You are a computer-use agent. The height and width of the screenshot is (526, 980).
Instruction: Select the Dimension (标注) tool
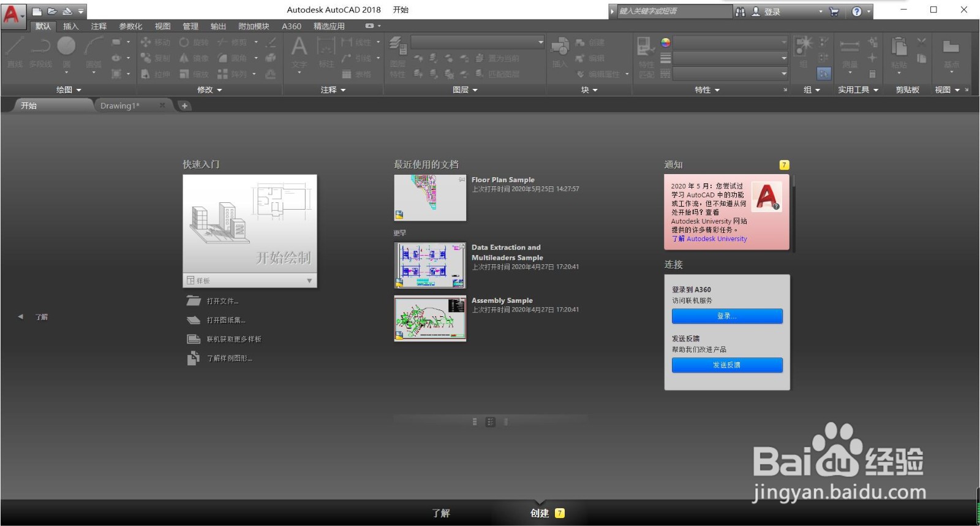326,52
